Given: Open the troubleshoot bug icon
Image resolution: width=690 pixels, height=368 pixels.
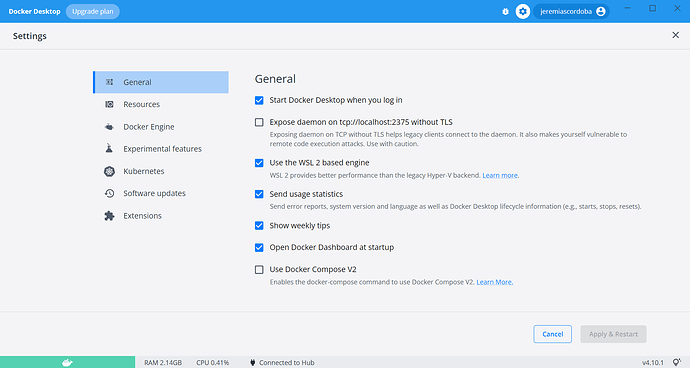Looking at the screenshot, I should click(505, 11).
